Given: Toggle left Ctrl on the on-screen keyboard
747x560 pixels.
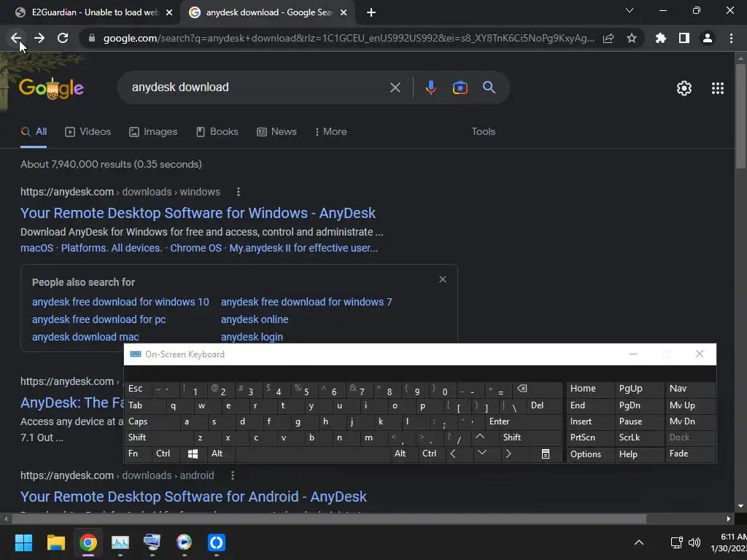Looking at the screenshot, I should [166, 454].
